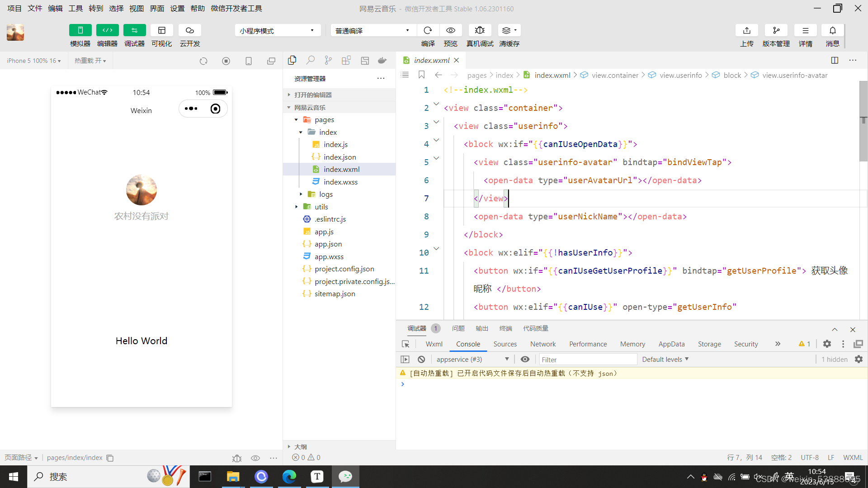This screenshot has height=488, width=868.
Task: Click the console Filter input
Action: coord(588,360)
